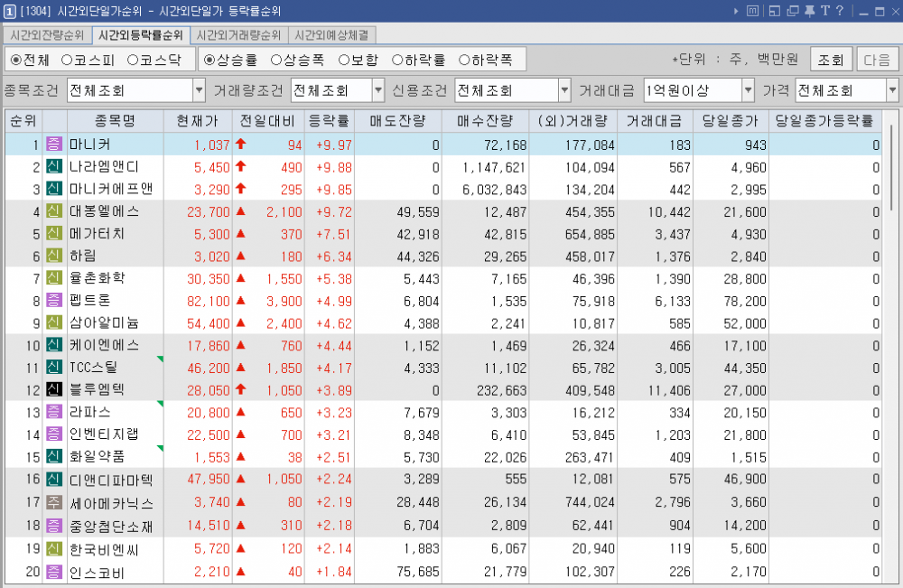
Task: Switch to the 시간외잔량순위 tab
Action: tap(47, 35)
